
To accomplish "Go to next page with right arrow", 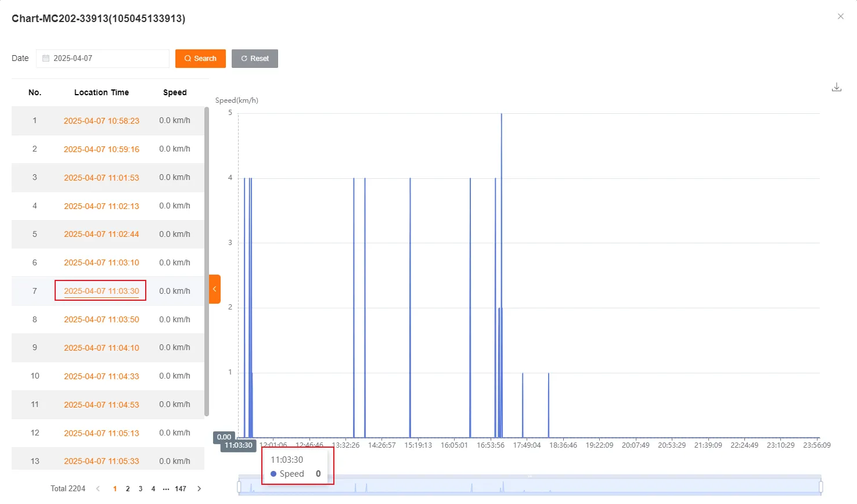I will (199, 488).
